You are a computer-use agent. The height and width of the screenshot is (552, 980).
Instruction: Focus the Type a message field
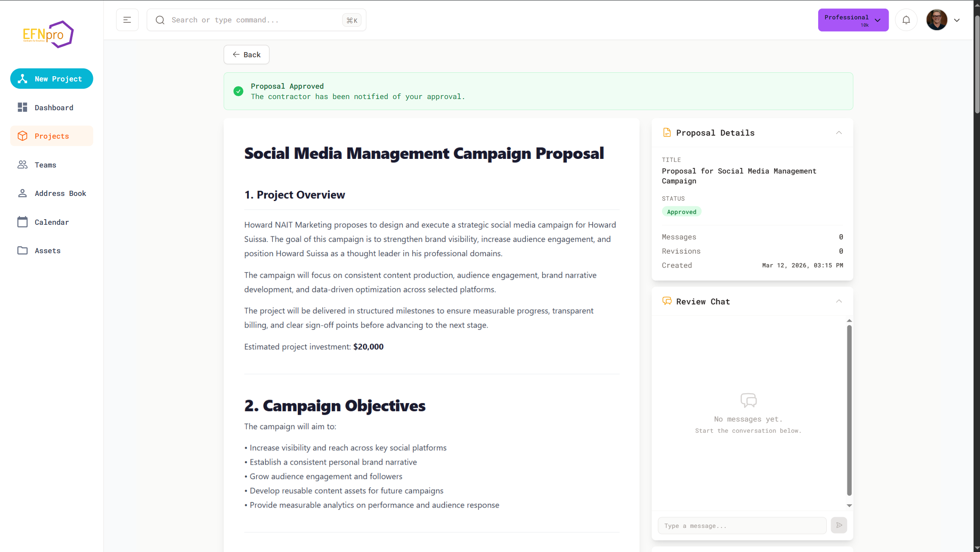click(x=742, y=526)
